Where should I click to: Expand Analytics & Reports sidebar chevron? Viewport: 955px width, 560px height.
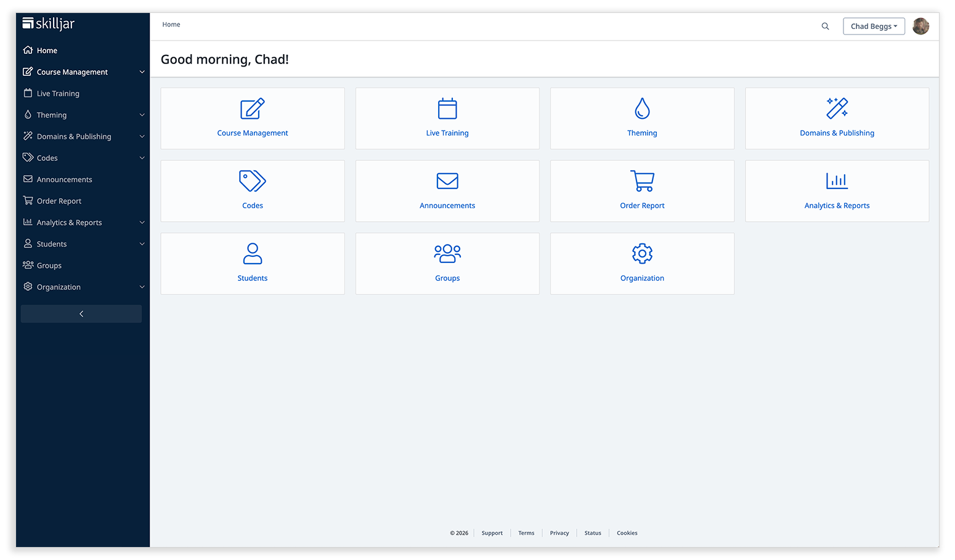pos(142,222)
